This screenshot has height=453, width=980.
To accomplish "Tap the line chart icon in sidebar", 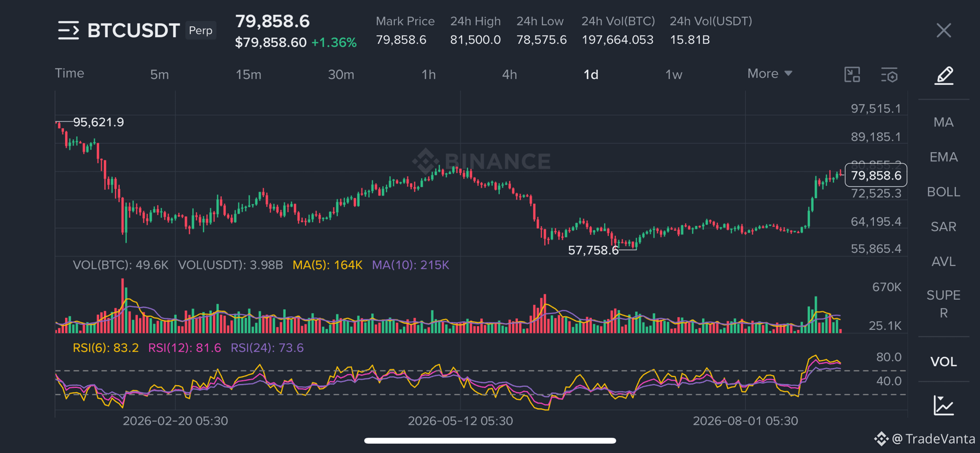I will coord(944,405).
